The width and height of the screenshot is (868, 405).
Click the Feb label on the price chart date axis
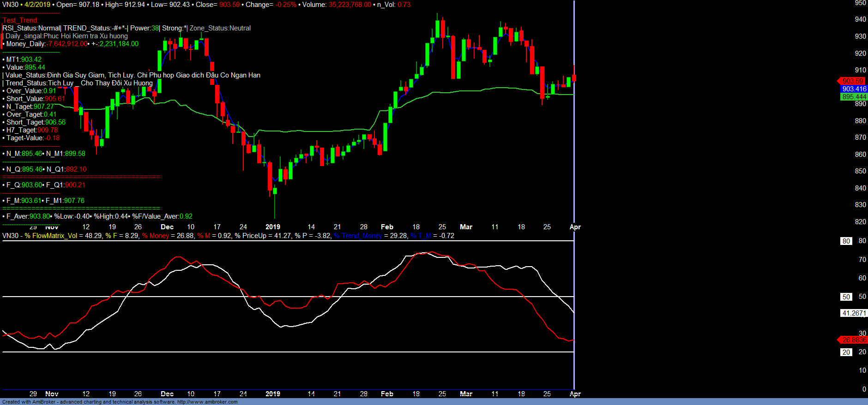coord(387,227)
